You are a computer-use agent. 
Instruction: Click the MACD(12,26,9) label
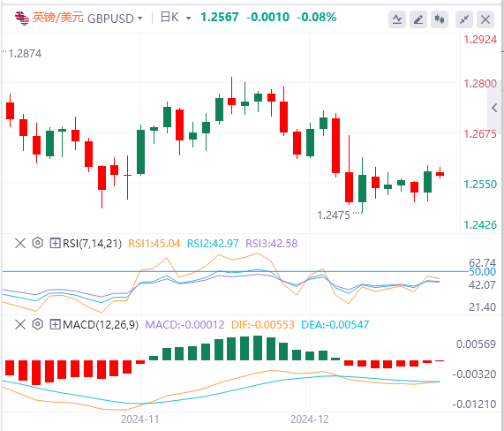pos(101,325)
